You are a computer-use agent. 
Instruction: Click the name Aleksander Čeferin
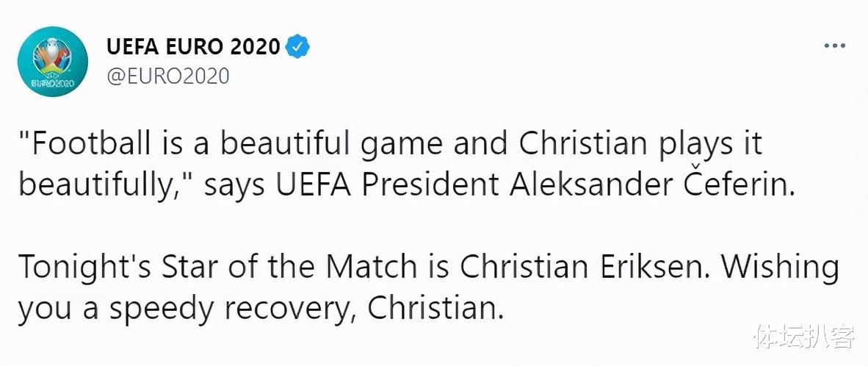[652, 184]
